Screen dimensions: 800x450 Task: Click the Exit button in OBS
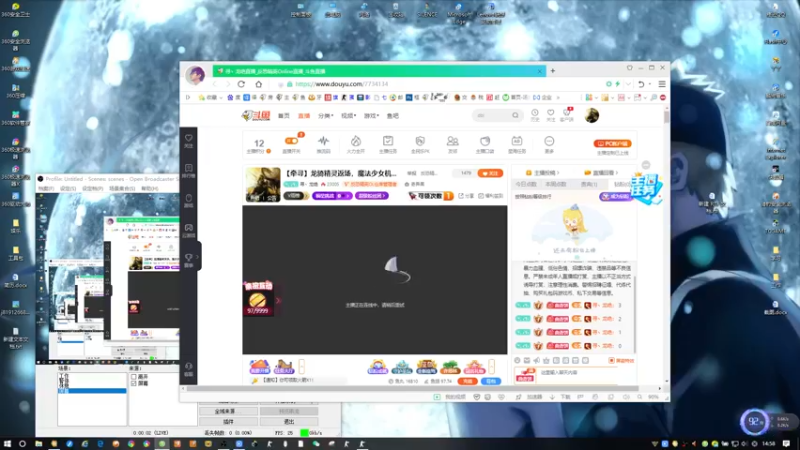tap(289, 422)
